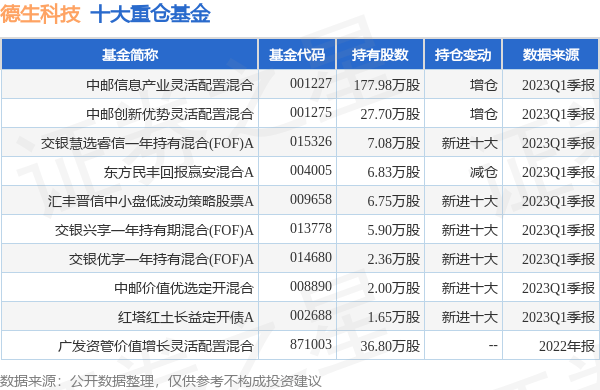Image resolution: width=600 pixels, height=390 pixels.
Task: Click 新进十大 in the 009658 row
Action: 470,201
